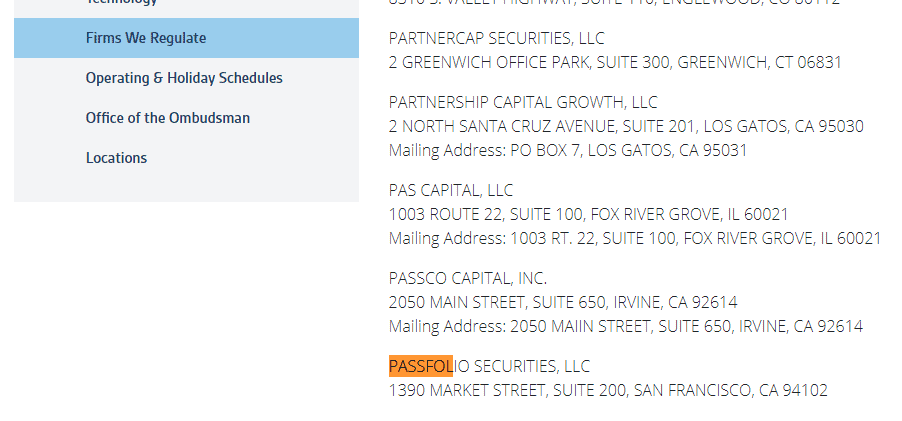Click the 1003 Route 22 street address
902x421 pixels.
pyautogui.click(x=588, y=214)
